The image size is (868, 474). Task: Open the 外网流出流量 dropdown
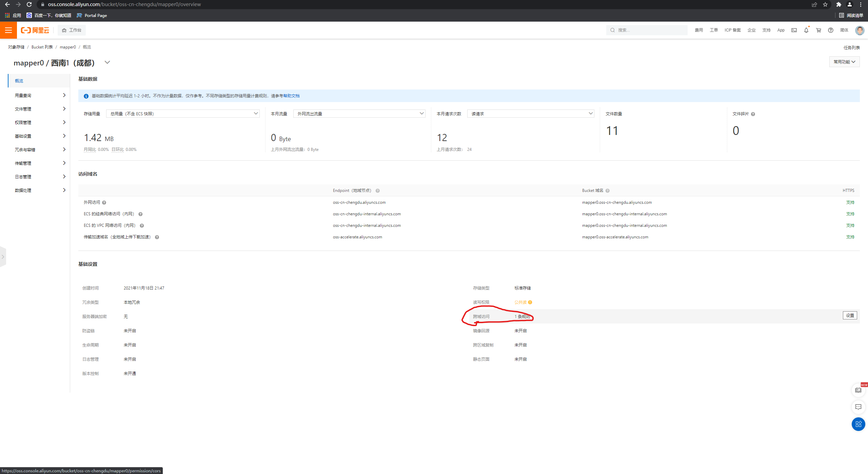point(359,114)
